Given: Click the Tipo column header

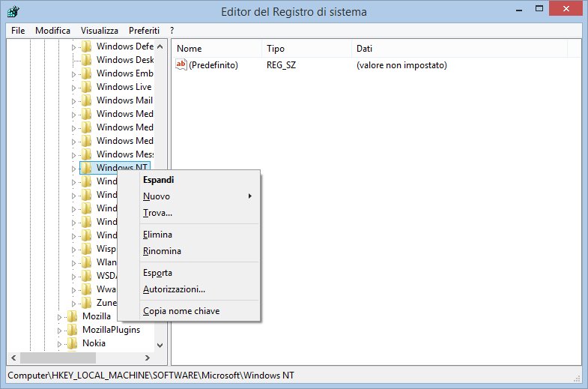Looking at the screenshot, I should tap(307, 49).
